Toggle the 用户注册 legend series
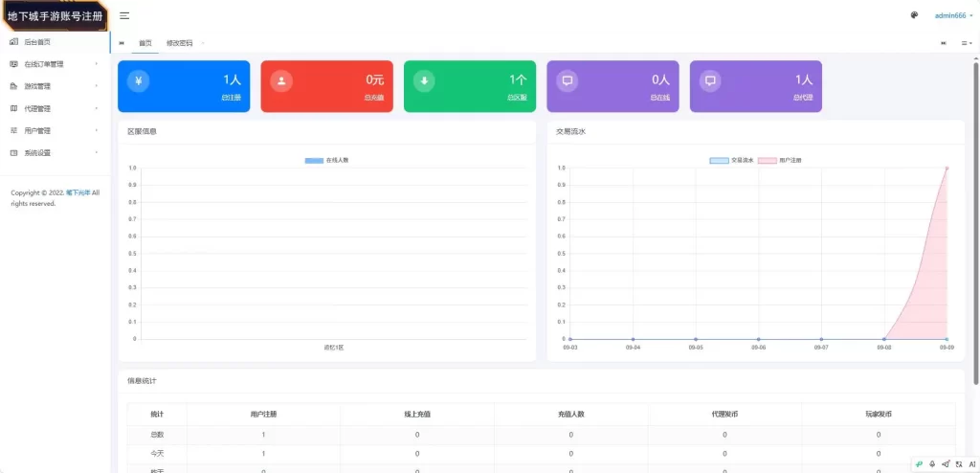980x473 pixels. (780, 160)
